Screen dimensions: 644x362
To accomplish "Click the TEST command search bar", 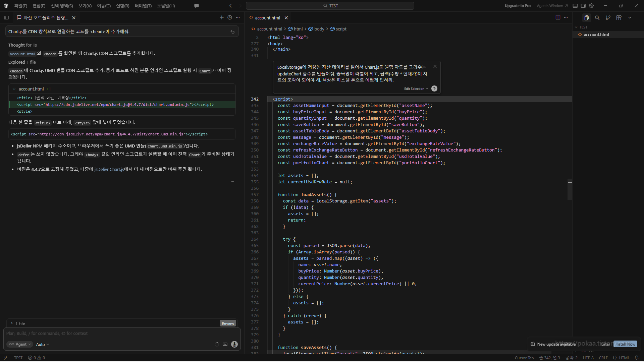I will coord(330,6).
